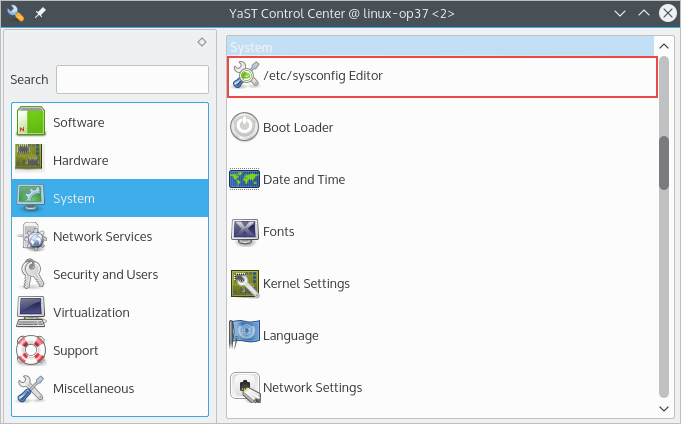681x424 pixels.
Task: Select the highlighted System category
Action: point(74,198)
